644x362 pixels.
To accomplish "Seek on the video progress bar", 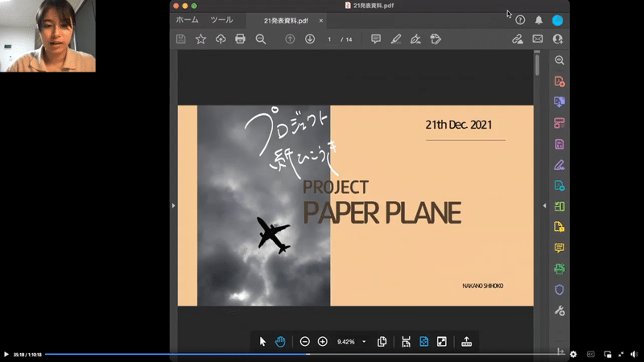I will [305, 354].
